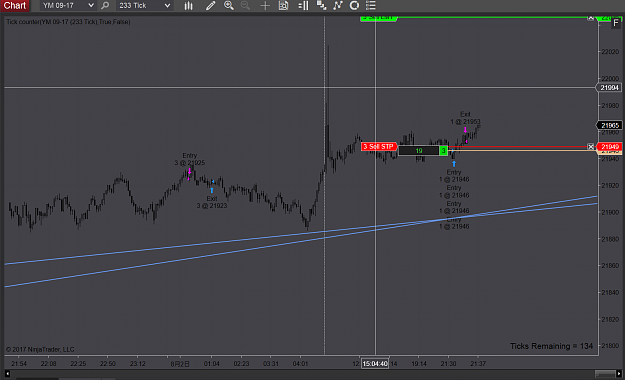Select the crosshair cursor icon
Viewport: 625px width, 380px height.
click(x=265, y=6)
